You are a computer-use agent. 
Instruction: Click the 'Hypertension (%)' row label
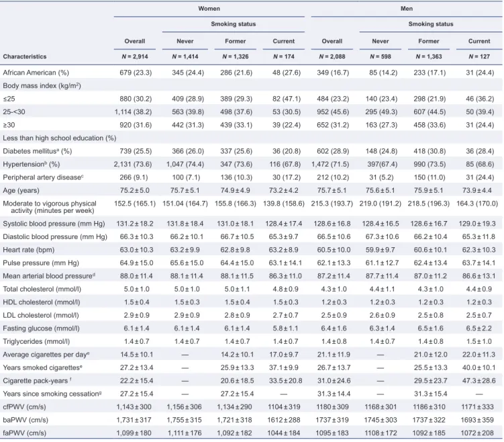click(31, 165)
